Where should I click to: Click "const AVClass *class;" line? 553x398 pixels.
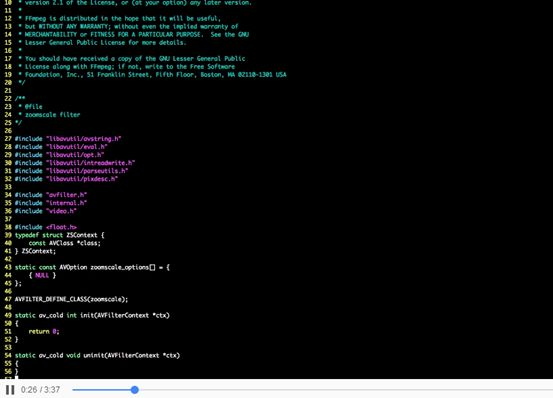click(x=65, y=243)
